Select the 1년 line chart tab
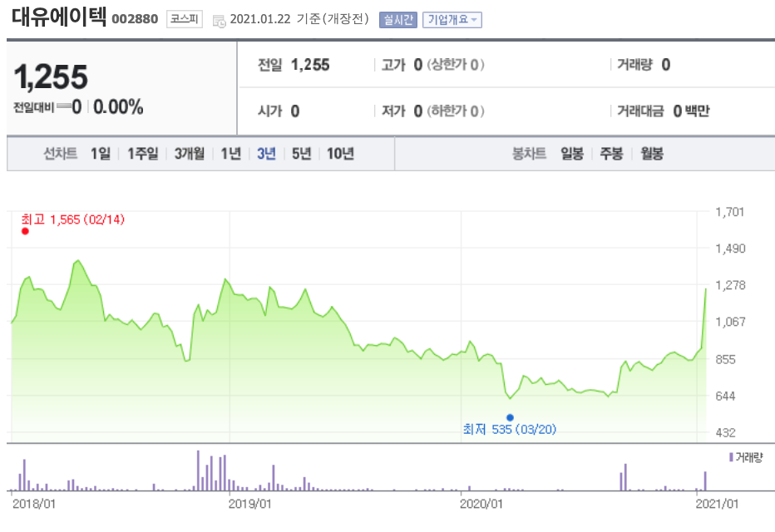 pos(231,154)
